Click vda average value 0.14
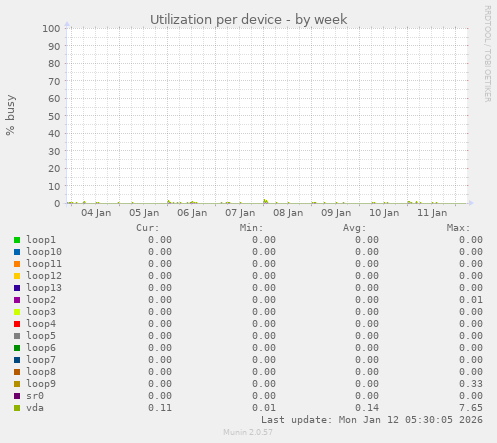The height and width of the screenshot is (443, 497). point(367,408)
